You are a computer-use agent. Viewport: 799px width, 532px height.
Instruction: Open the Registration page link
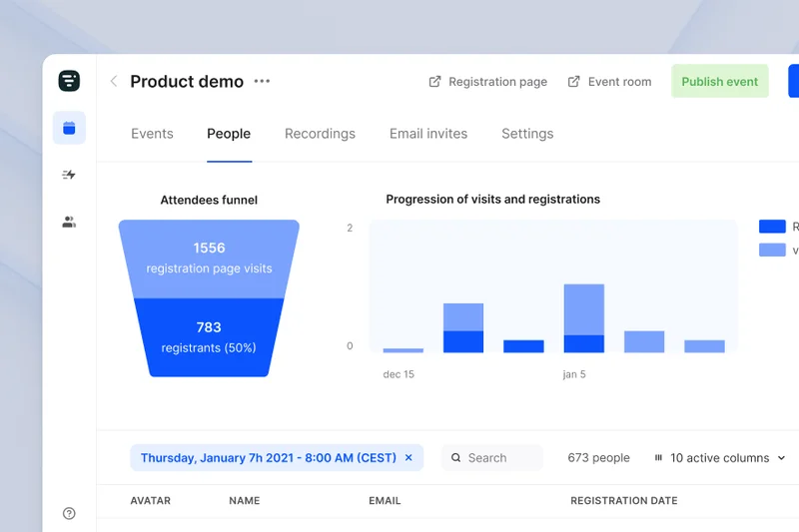click(488, 82)
